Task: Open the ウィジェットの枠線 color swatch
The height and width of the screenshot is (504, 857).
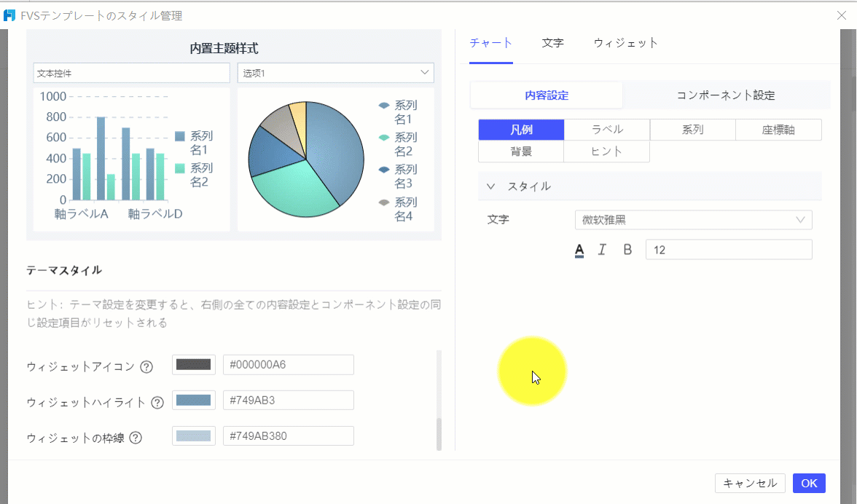Action: click(x=194, y=436)
